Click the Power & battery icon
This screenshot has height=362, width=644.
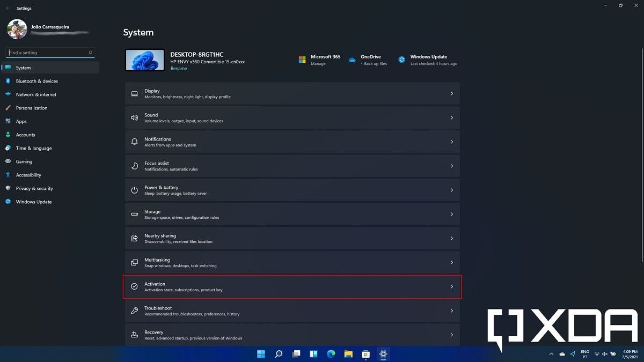(x=134, y=190)
